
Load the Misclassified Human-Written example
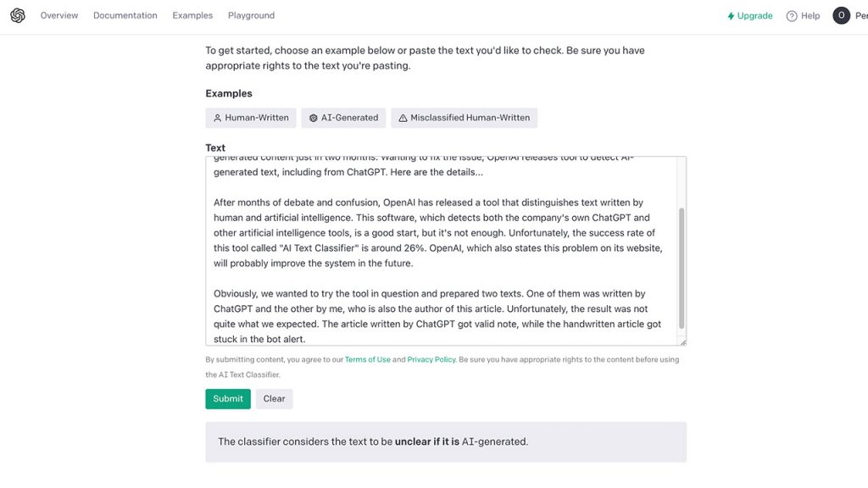coord(465,118)
